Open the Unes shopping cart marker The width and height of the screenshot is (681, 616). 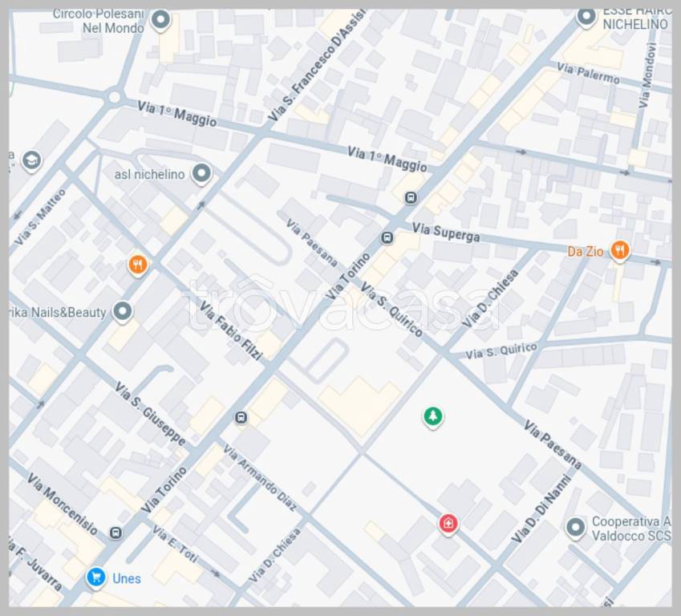point(96,577)
